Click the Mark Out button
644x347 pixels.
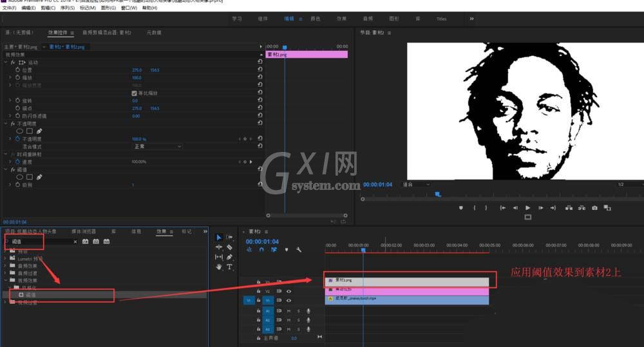(x=486, y=208)
